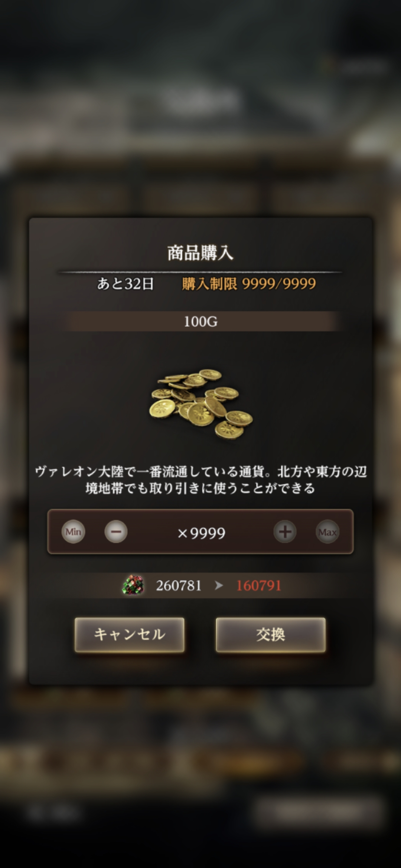Tap the ヴァレオン大陸 item description text
Viewport: 401px width, 868px height.
tap(200, 480)
